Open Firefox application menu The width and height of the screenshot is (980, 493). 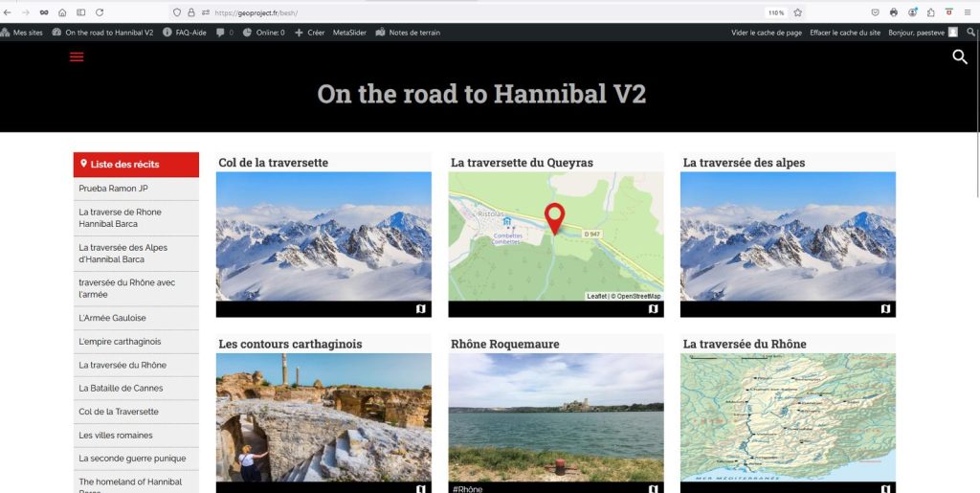point(968,12)
